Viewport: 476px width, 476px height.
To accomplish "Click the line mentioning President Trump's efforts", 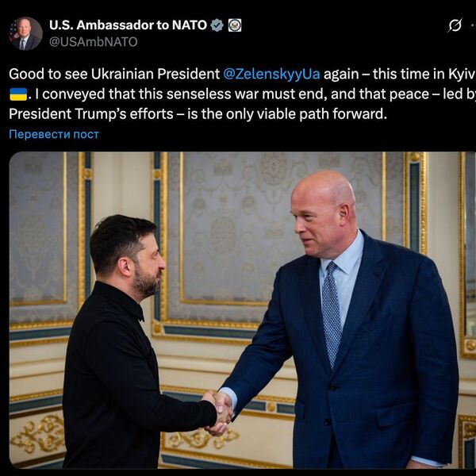I will [x=198, y=114].
